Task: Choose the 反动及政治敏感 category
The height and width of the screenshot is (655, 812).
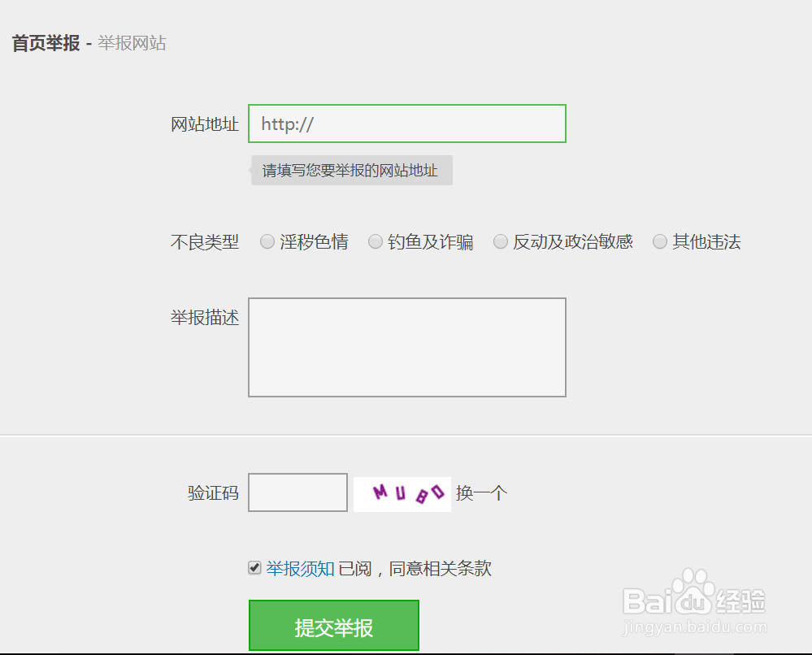Action: [x=501, y=241]
